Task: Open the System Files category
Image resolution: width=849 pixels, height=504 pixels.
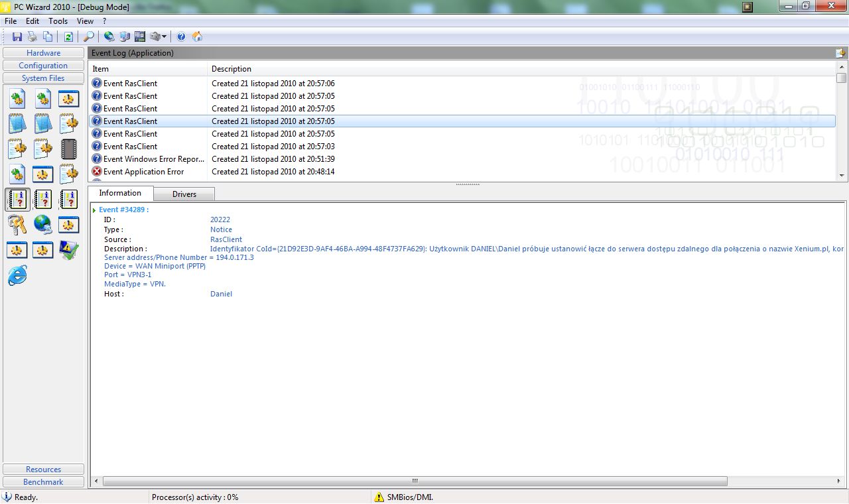Action: pos(44,78)
